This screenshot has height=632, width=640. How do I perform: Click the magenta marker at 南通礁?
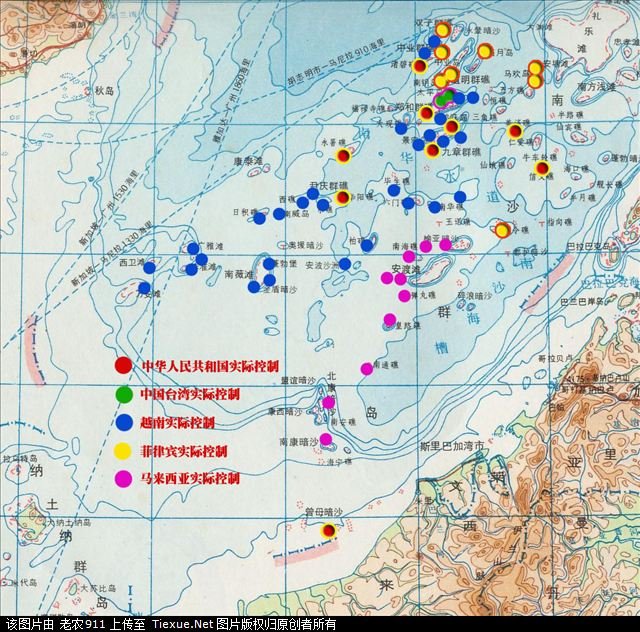[x=367, y=368]
